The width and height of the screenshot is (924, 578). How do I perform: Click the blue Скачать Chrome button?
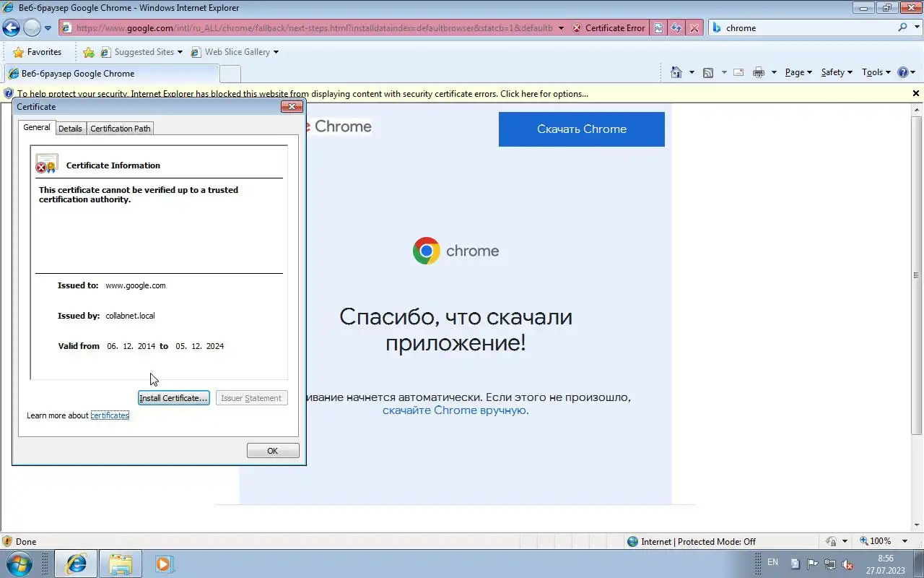pyautogui.click(x=582, y=129)
